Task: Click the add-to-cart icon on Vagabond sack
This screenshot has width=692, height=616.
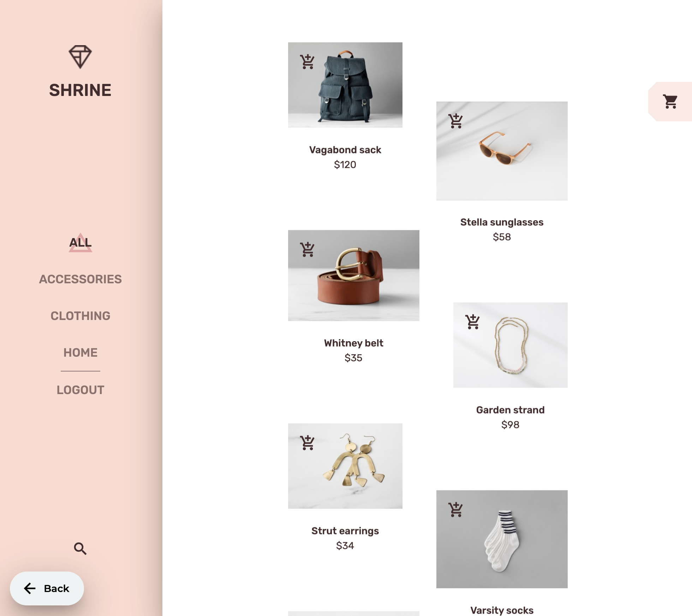Action: (308, 61)
